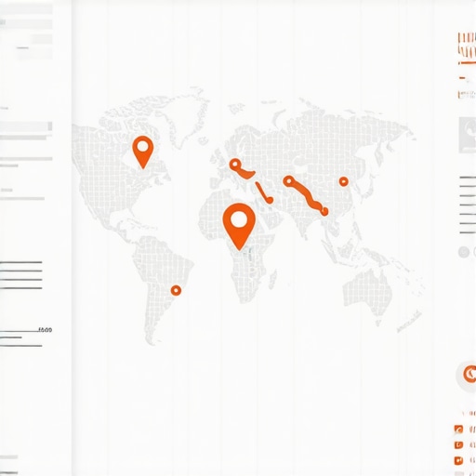Click the route endpoint near the Middle East
Screen dimensions: 476x476
coord(270,200)
